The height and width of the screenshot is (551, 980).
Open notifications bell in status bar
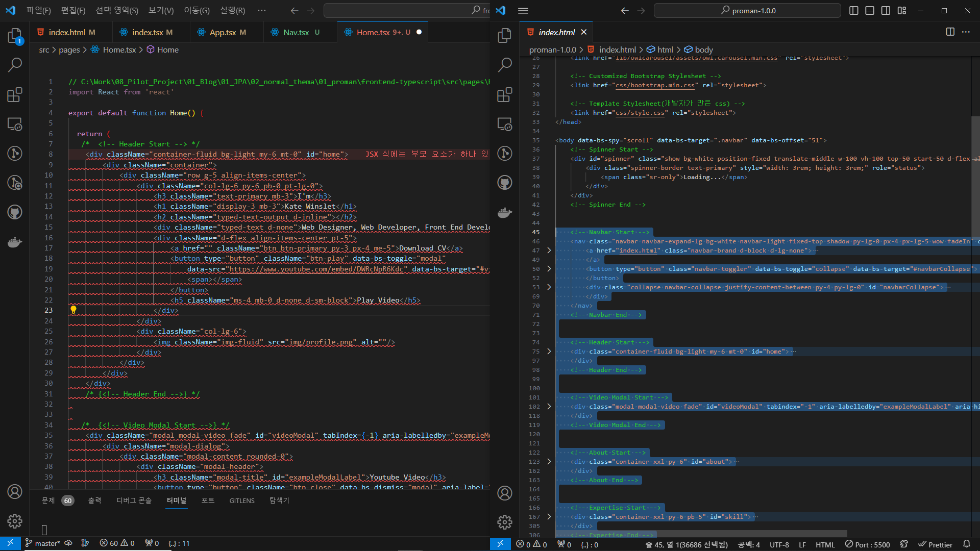[967, 544]
